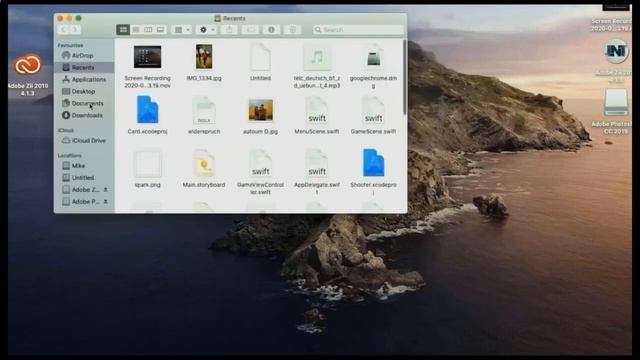
Task: Switch Finder to icon view
Action: click(123, 30)
